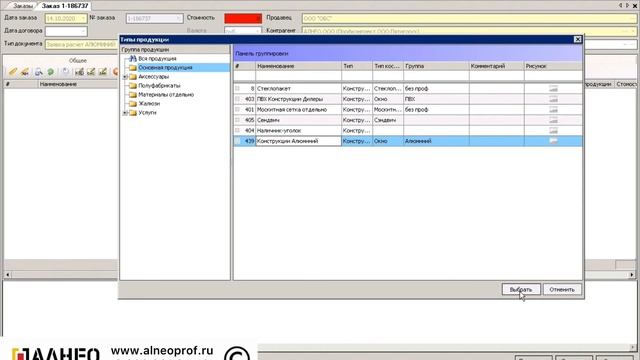Viewport: 640px width, 360px height.
Task: Click the folder icon of Аксессуары
Action: point(133,77)
